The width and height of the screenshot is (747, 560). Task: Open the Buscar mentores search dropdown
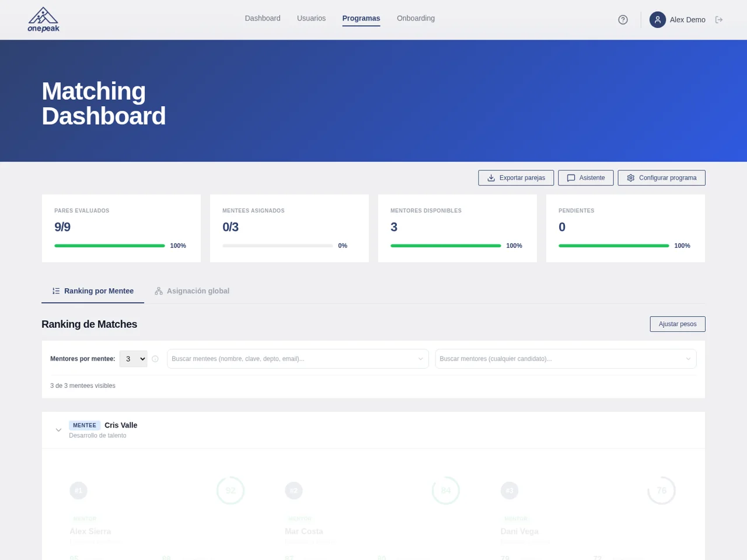point(566,359)
